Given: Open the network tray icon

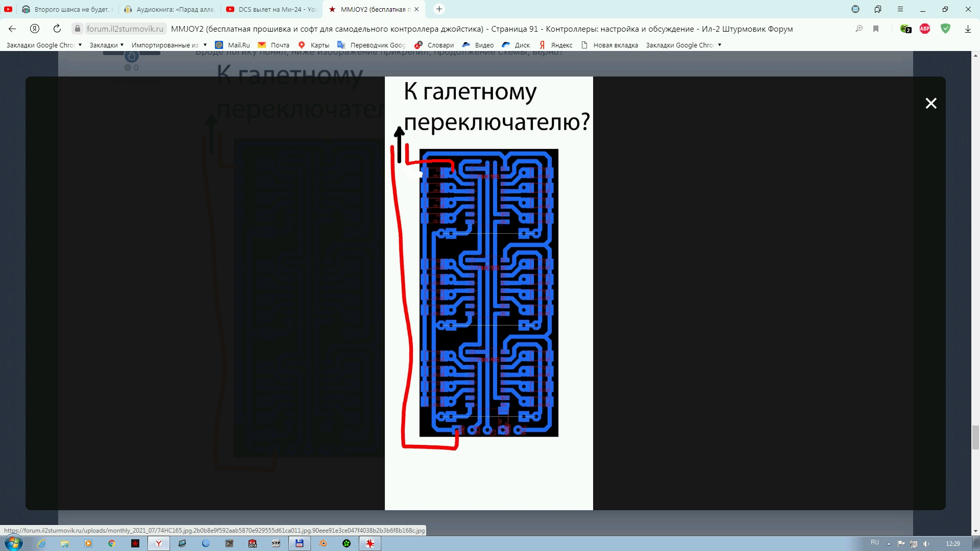Looking at the screenshot, I should click(914, 544).
